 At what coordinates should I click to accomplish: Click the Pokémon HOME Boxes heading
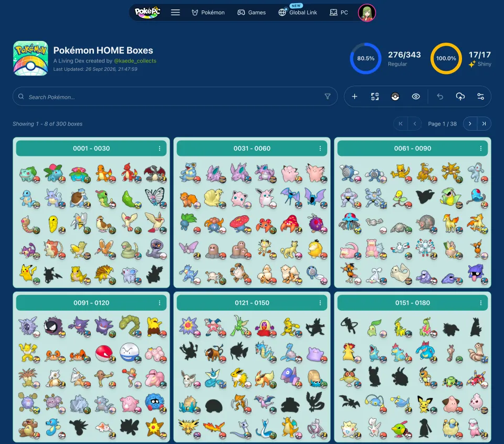point(103,50)
